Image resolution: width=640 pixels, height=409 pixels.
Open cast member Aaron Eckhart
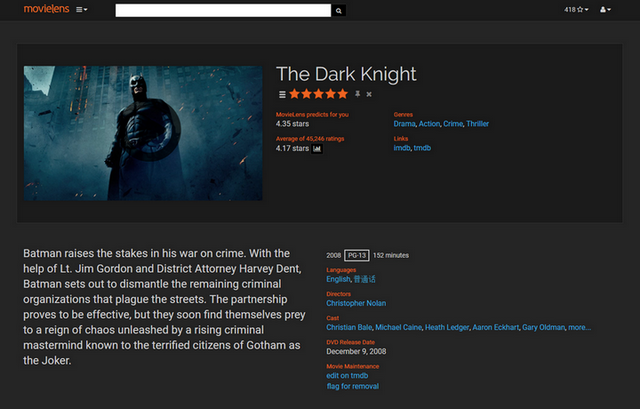tap(496, 327)
